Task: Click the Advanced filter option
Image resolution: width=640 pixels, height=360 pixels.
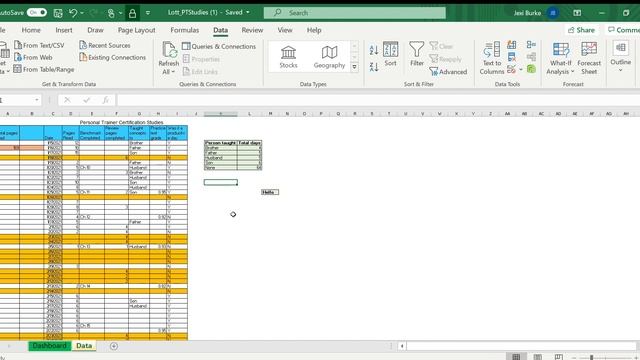Action: point(448,72)
